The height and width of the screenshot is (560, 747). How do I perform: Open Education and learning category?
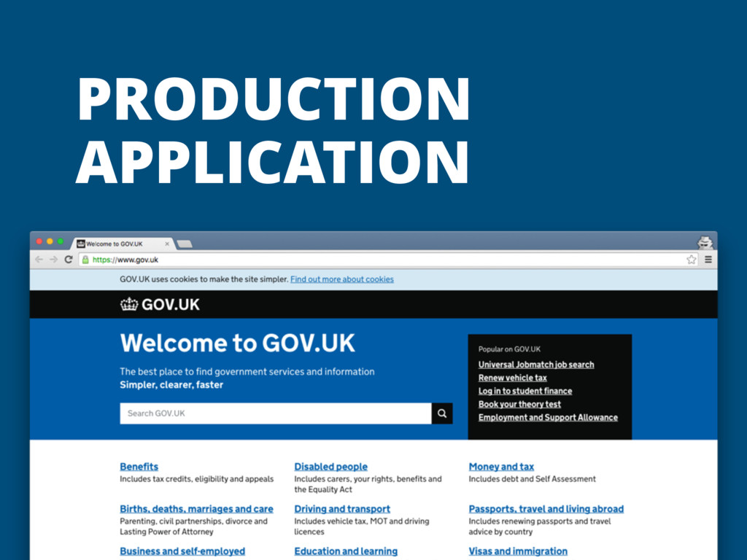pos(346,551)
